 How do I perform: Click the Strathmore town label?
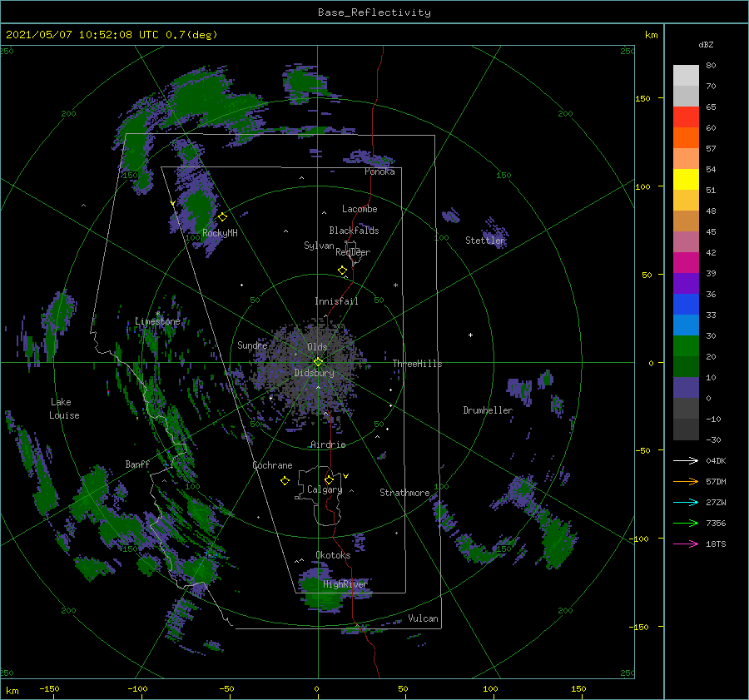click(x=404, y=493)
